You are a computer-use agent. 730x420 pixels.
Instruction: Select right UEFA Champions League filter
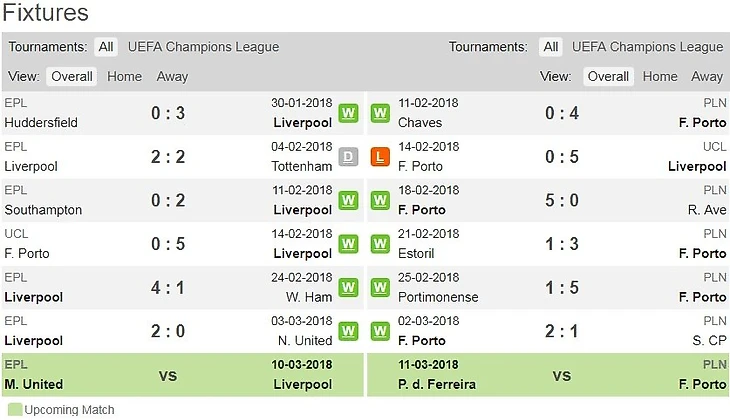[647, 47]
